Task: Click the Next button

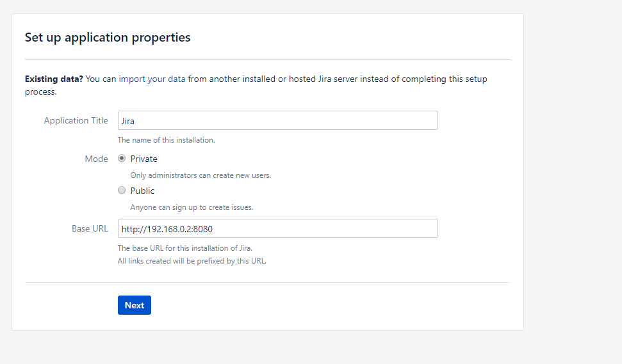Action: click(x=135, y=305)
